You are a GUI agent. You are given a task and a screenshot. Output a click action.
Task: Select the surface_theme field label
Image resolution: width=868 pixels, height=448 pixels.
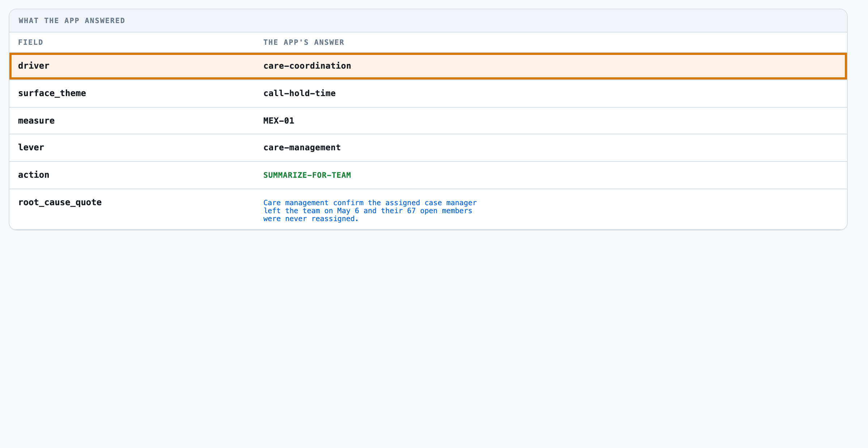pyautogui.click(x=52, y=93)
